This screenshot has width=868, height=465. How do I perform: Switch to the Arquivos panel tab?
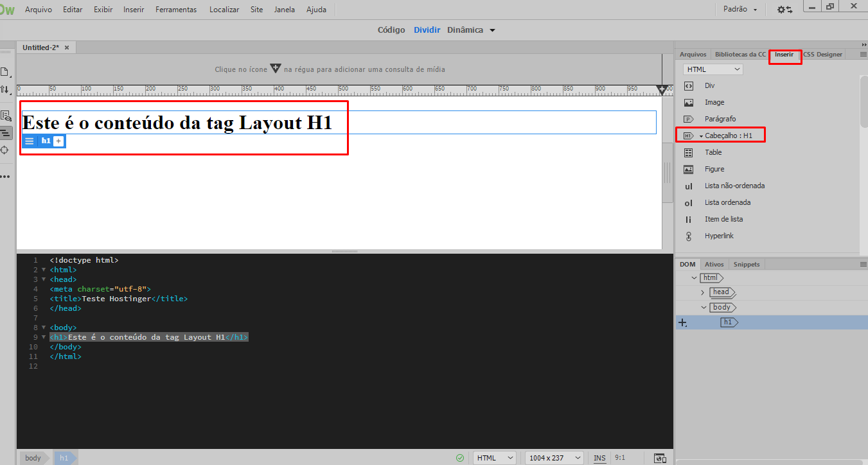point(693,55)
